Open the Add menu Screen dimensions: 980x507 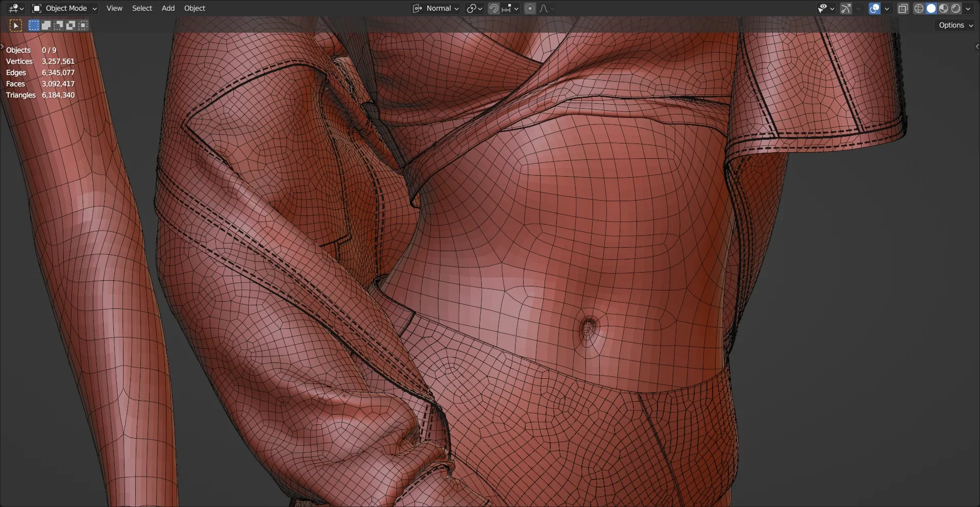tap(168, 8)
